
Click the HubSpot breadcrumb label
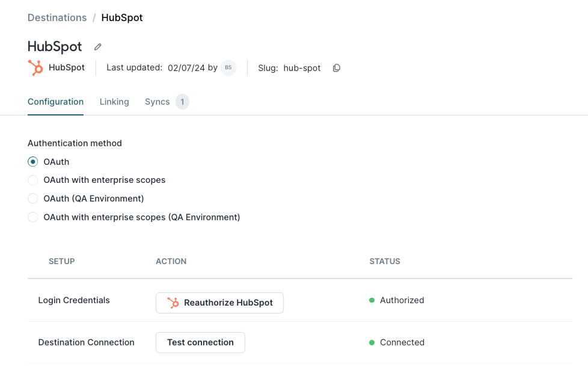(121, 17)
